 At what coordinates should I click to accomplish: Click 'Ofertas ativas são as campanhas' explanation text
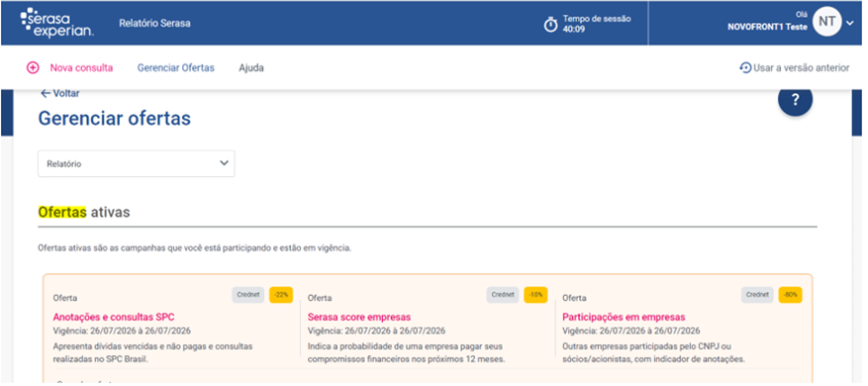[x=194, y=248]
